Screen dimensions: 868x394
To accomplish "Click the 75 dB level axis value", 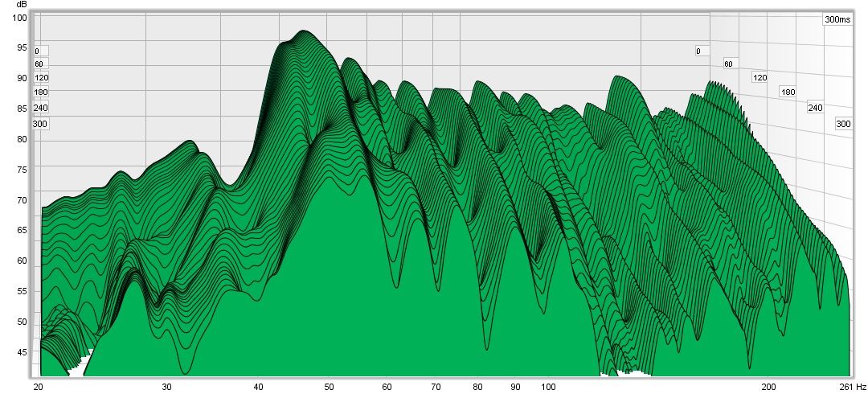I will 22,170.
